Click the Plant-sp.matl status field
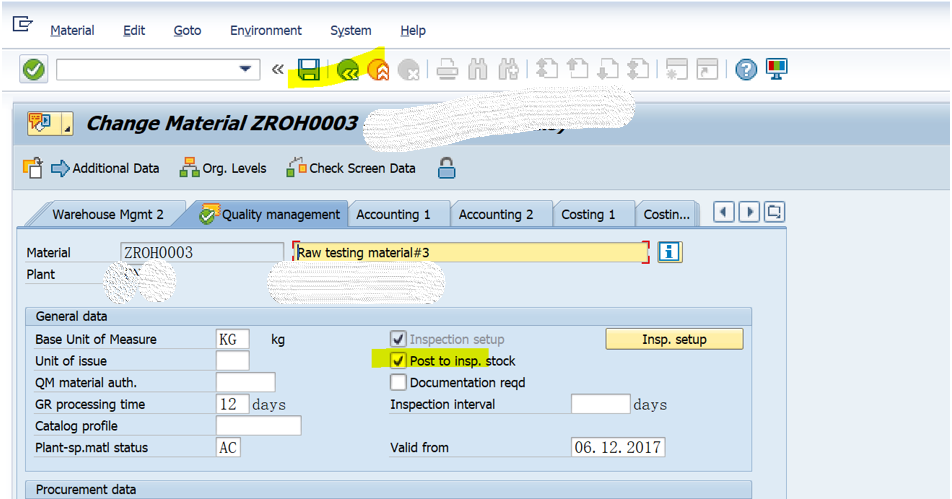The image size is (952, 499). point(228,447)
